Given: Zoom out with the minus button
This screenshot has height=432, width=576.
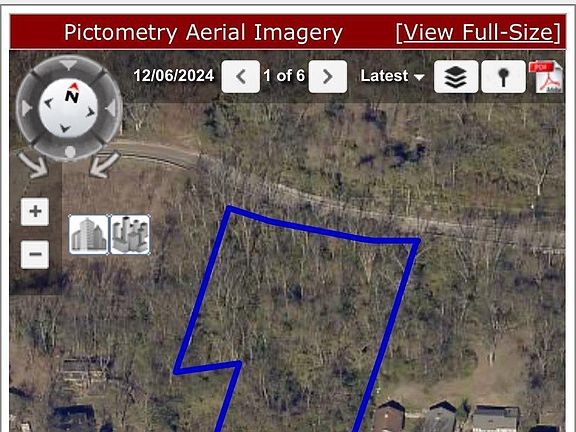Looking at the screenshot, I should coord(35,254).
